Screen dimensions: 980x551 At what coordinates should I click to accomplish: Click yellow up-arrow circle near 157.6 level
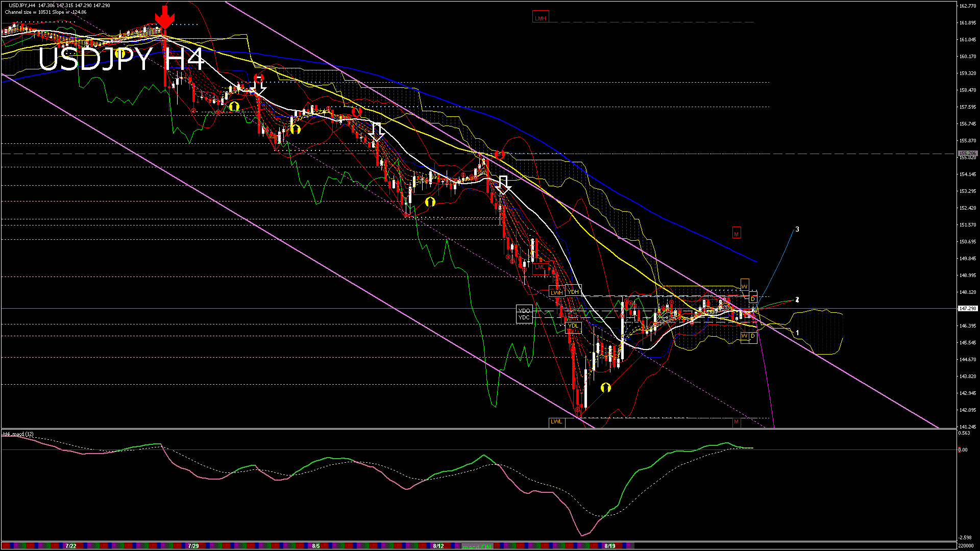point(234,107)
